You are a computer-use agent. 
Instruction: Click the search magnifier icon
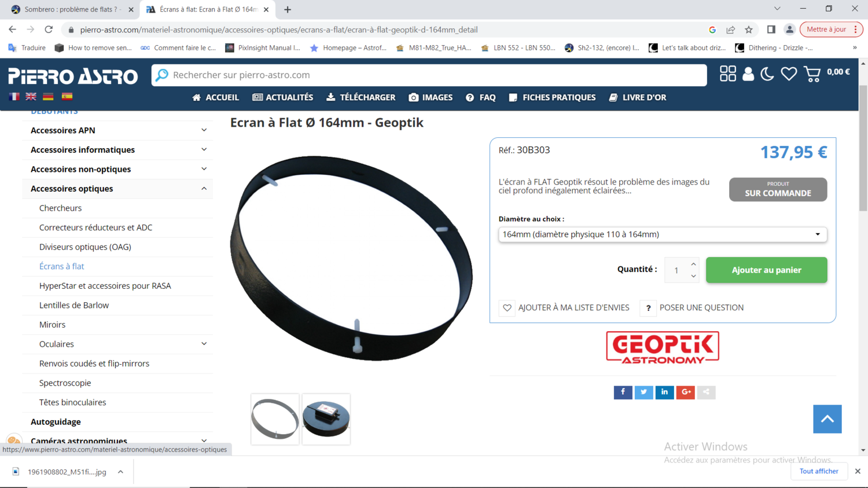point(162,75)
